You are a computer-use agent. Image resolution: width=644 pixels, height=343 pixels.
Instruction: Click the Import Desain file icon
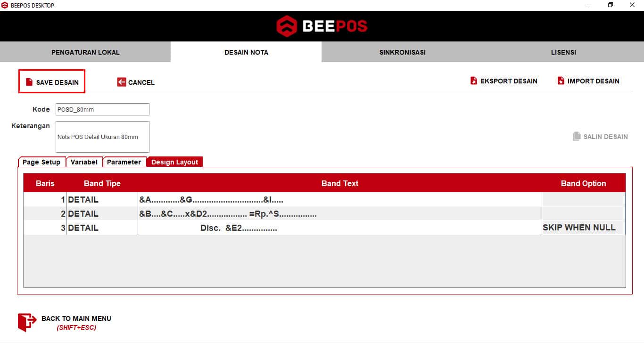(x=561, y=81)
